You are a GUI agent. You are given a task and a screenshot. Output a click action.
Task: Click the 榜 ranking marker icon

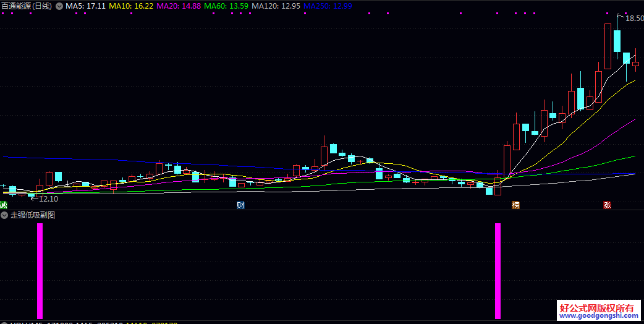point(515,205)
